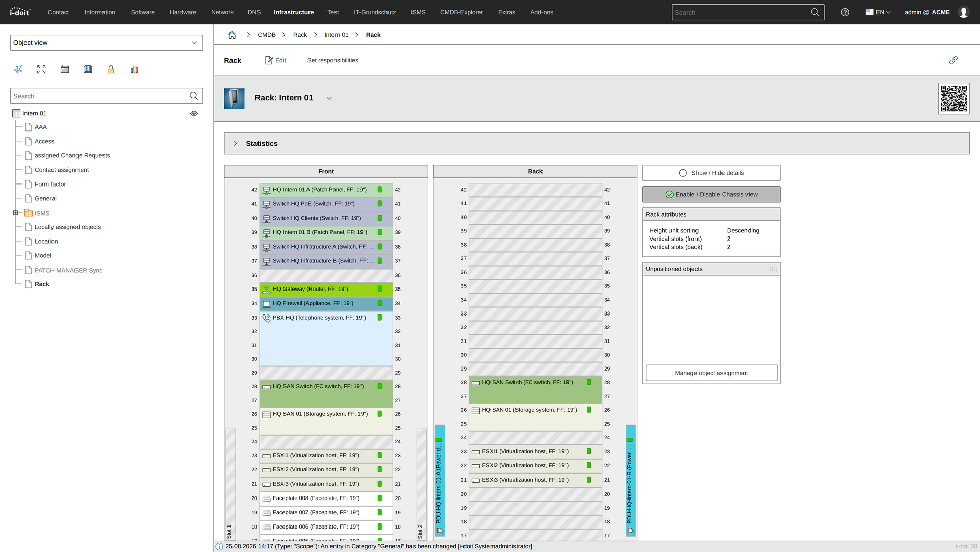Screen dimensions: 980x552
Task: Click the i-doit logo
Action: coord(20,12)
